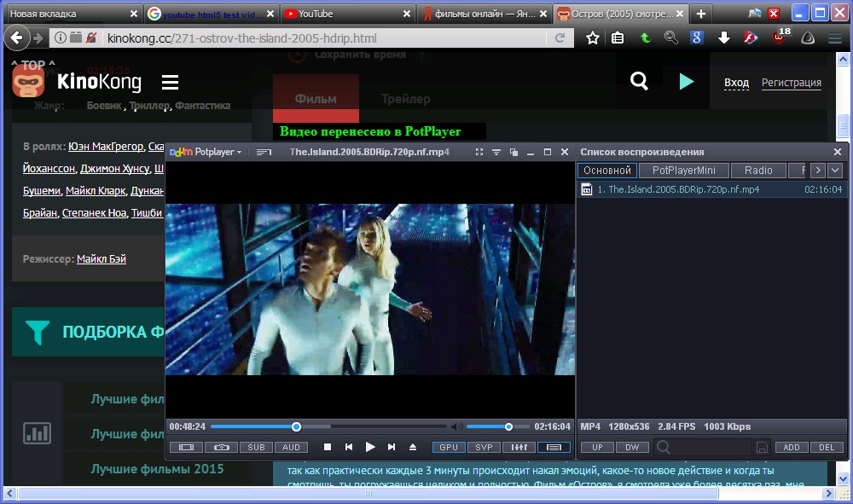The height and width of the screenshot is (504, 853).
Task: Expand the playlist tabs dropdown arrow
Action: tap(835, 171)
